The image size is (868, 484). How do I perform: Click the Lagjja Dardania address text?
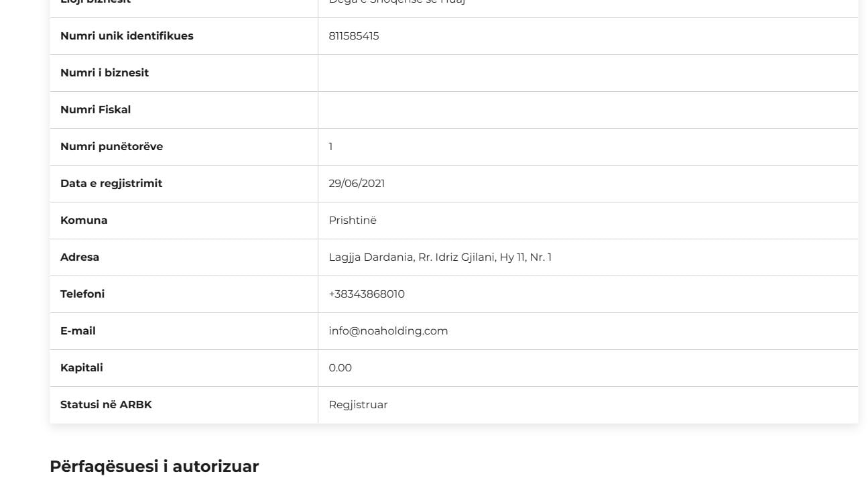pyautogui.click(x=440, y=257)
